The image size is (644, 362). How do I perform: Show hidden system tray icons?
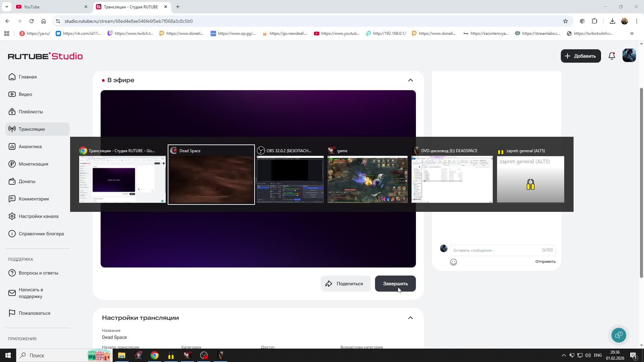click(x=563, y=355)
